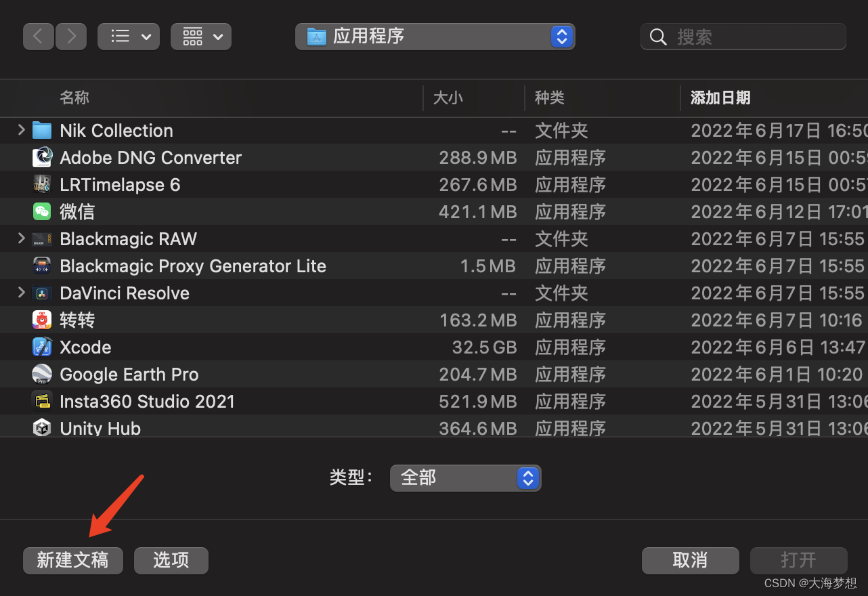Select the Google Earth Pro name
868x596 pixels.
click(x=129, y=375)
